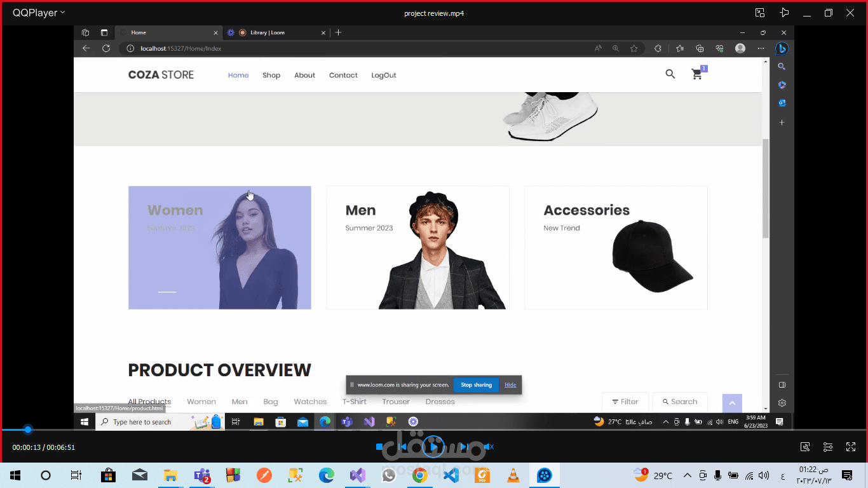Switch QQPlayer to mini mode icon
868x488 pixels.
759,13
